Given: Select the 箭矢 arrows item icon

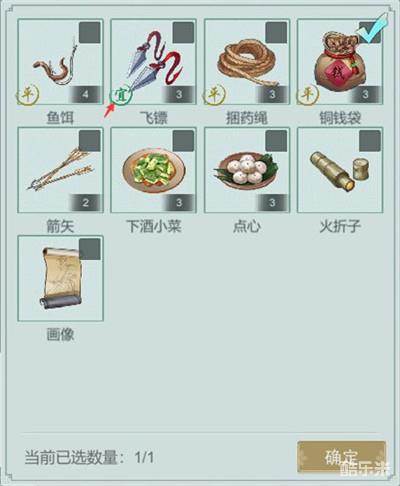Looking at the screenshot, I should coord(60,170).
